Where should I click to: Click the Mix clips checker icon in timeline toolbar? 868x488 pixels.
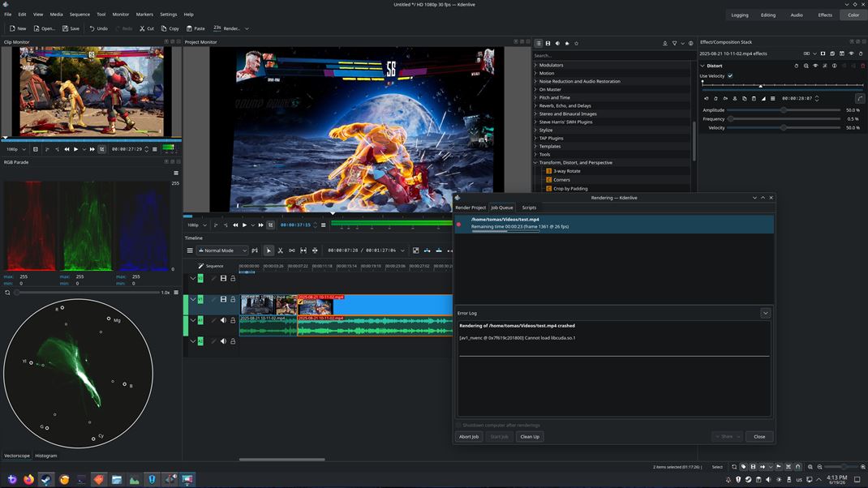point(415,250)
